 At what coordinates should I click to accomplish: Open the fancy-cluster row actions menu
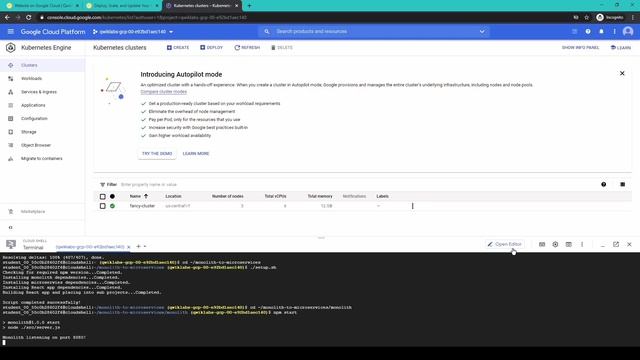413,206
